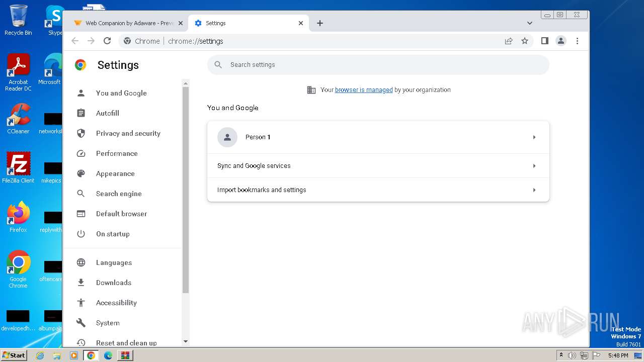Switch to the Settings tab
The image size is (644, 362).
pos(249,23)
